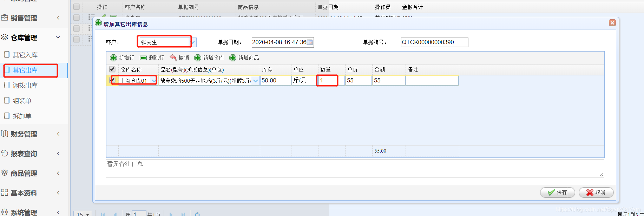Image resolution: width=644 pixels, height=216 pixels.
Task: Expand the 销售管理 menu section
Action: click(x=58, y=18)
